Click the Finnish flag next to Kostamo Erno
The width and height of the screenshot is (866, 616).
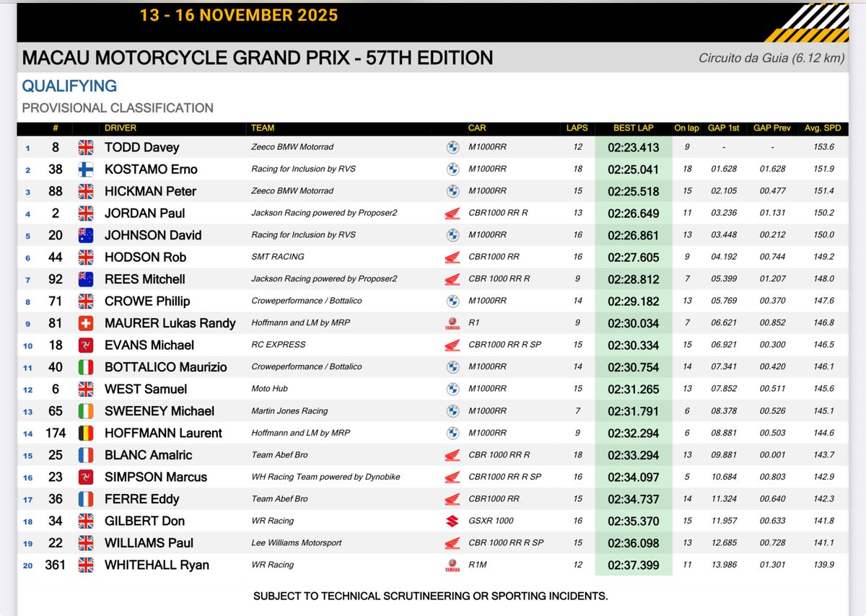pyautogui.click(x=84, y=169)
